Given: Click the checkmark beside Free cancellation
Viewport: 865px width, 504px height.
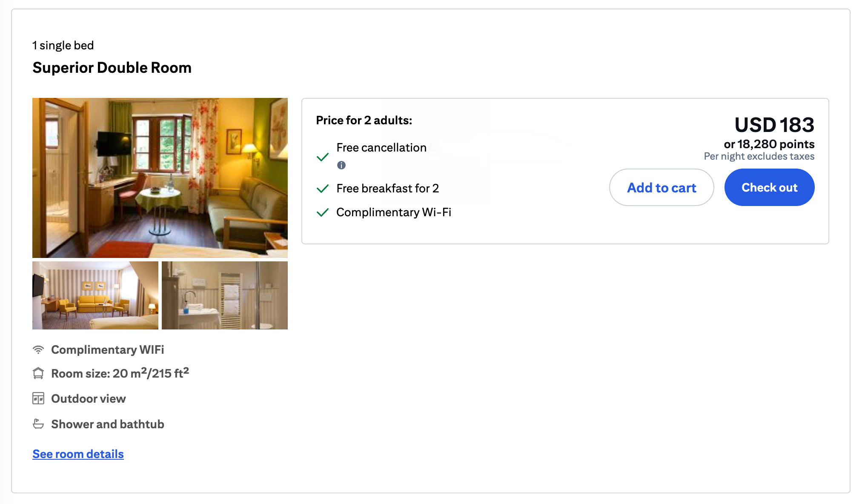Looking at the screenshot, I should point(324,157).
